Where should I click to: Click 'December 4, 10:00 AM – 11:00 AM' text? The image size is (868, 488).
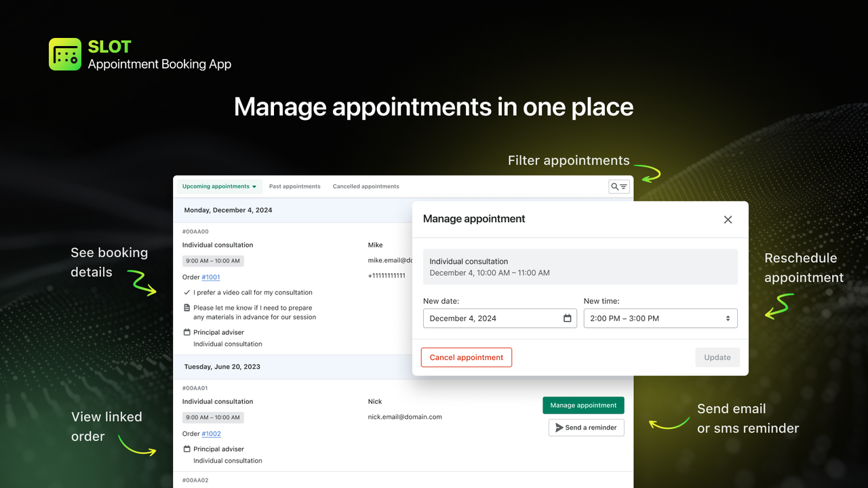coord(490,273)
